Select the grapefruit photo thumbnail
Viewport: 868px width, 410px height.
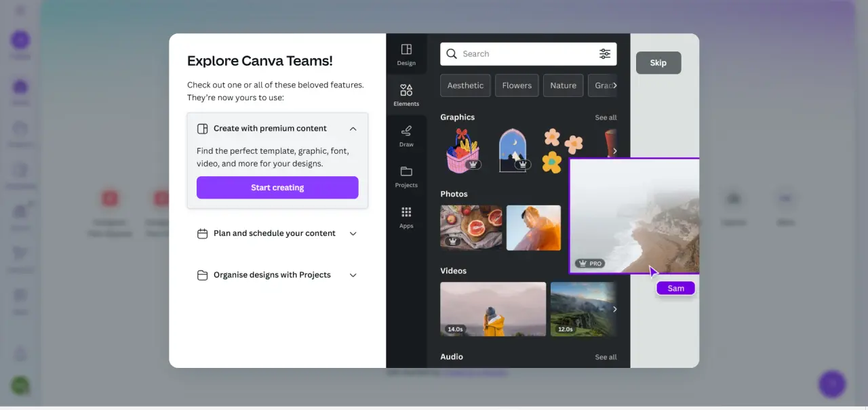click(x=471, y=228)
